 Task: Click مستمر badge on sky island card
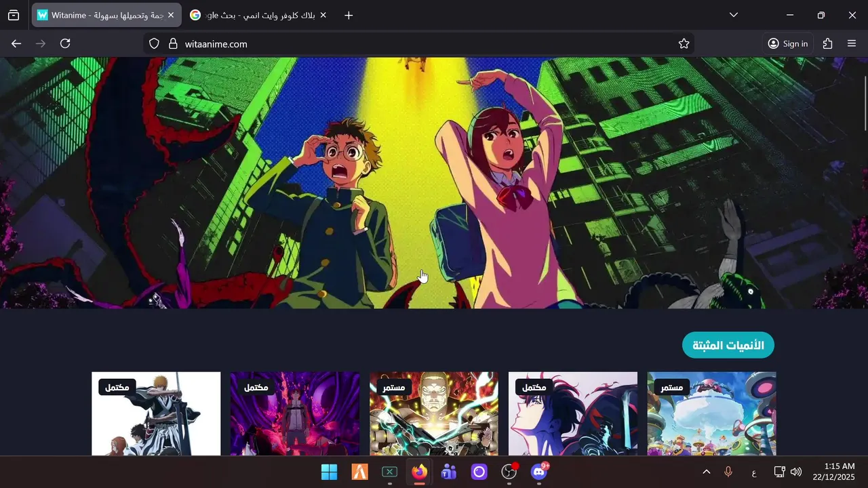point(672,387)
